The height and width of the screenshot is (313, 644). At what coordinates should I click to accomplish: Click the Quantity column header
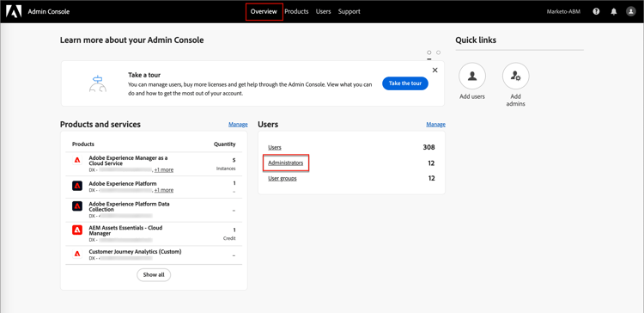225,144
